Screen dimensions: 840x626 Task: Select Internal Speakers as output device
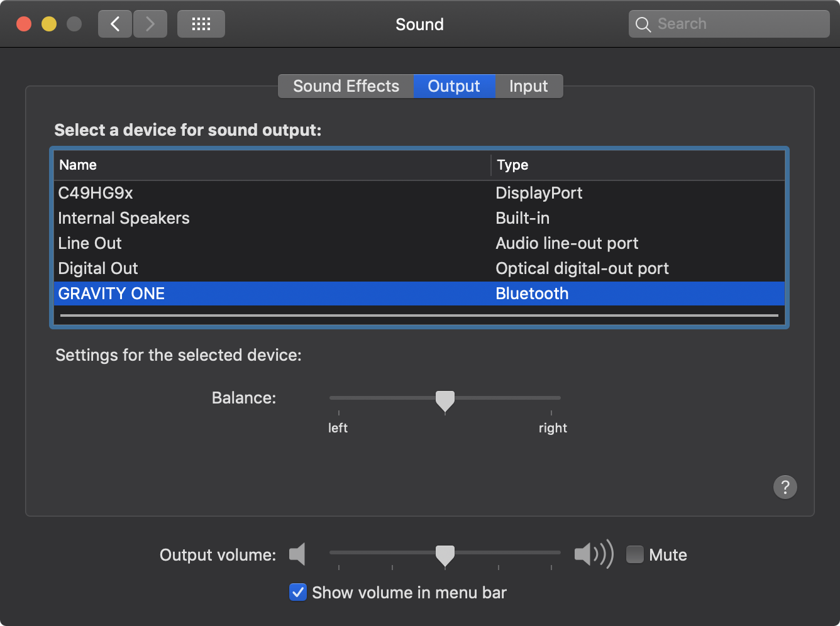click(x=419, y=218)
